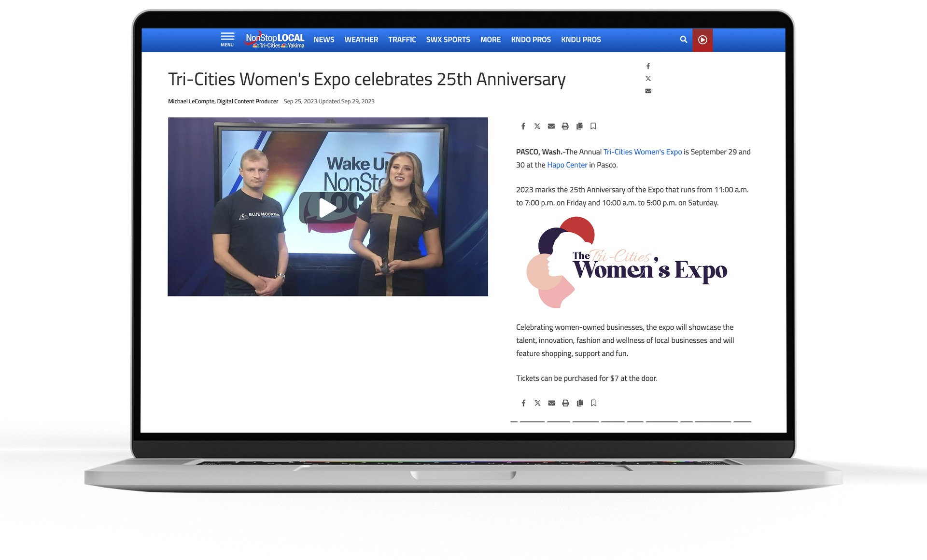This screenshot has width=927, height=560.
Task: Click print icon above article text
Action: point(565,126)
